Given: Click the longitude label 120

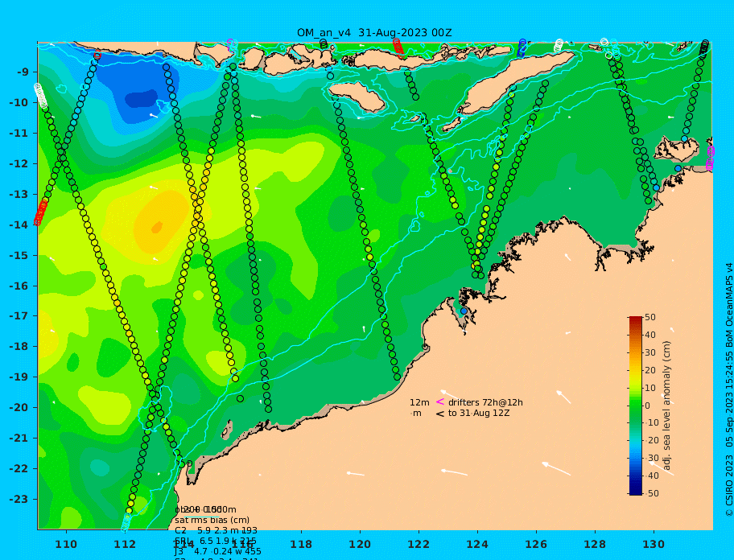Looking at the screenshot, I should click(360, 544).
